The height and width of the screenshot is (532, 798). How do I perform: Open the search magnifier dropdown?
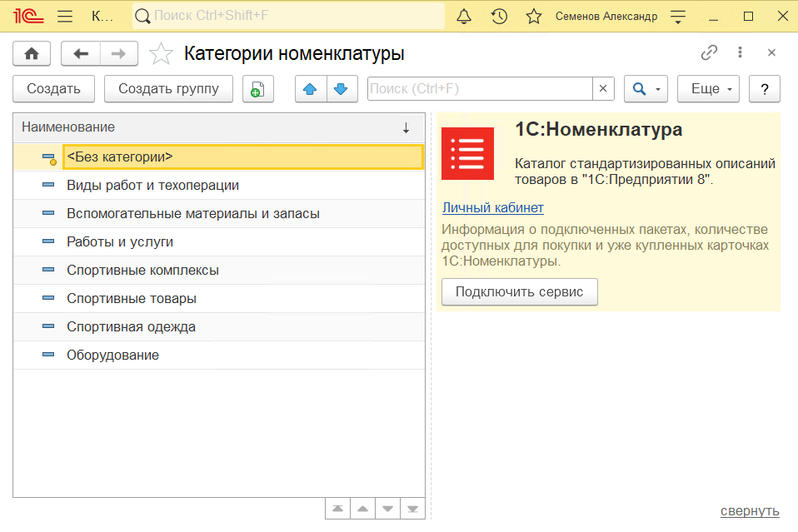pos(646,89)
